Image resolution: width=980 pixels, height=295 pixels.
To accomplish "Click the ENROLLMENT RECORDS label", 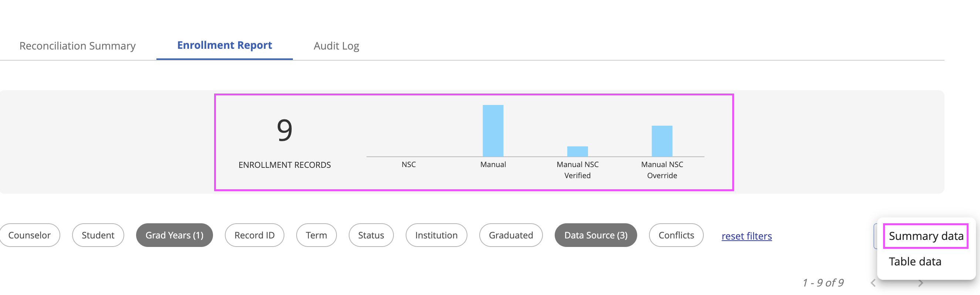I will 284,165.
